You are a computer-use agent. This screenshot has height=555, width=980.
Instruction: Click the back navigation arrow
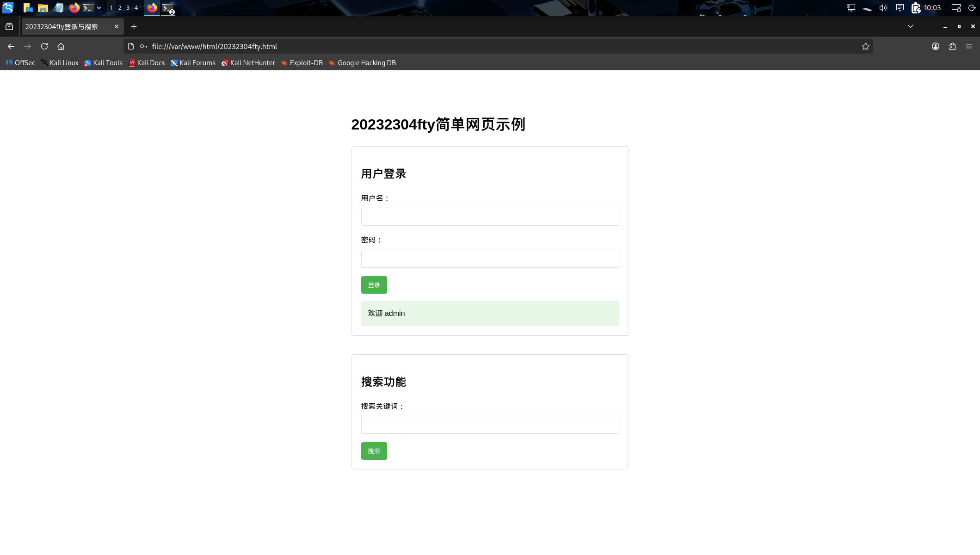[x=11, y=46]
